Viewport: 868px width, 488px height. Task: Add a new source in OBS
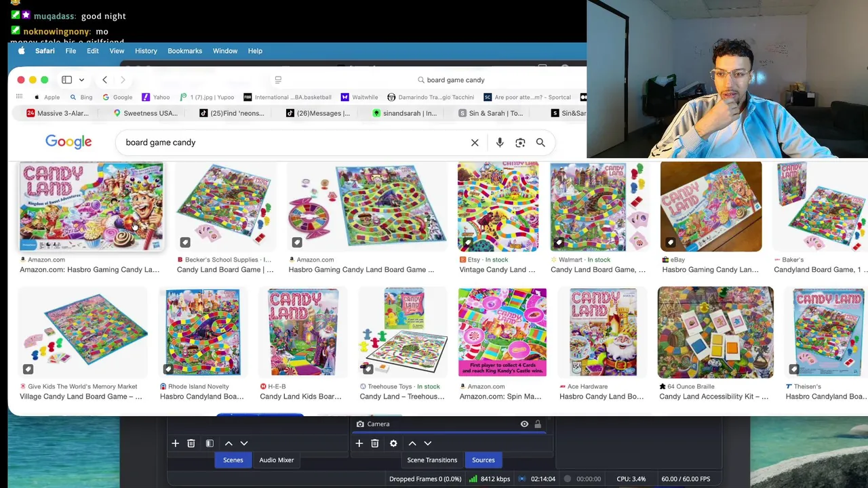[359, 443]
